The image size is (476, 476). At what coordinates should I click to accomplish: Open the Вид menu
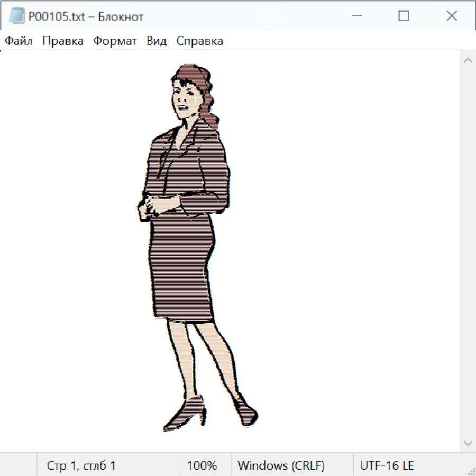coord(157,41)
